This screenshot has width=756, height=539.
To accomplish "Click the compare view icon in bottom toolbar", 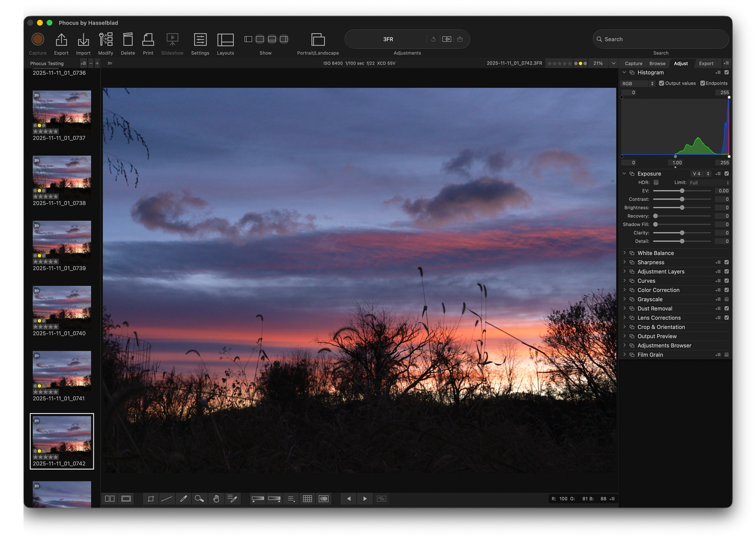I will tap(110, 499).
